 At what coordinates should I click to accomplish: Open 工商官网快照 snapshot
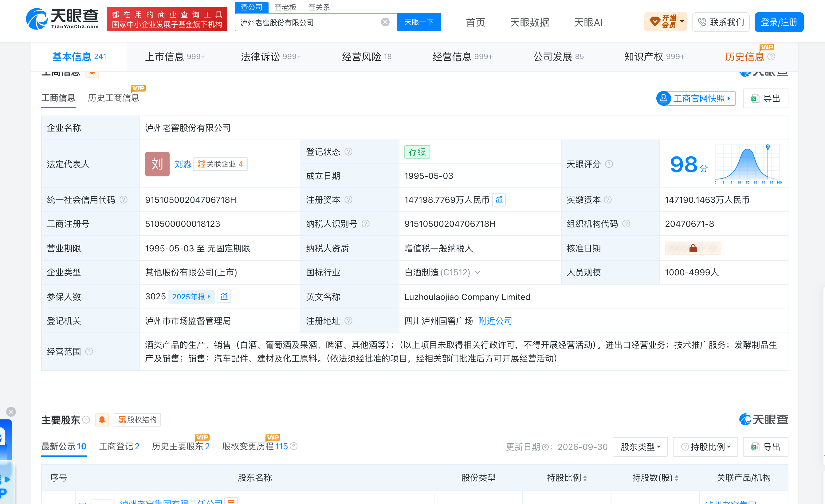(696, 98)
